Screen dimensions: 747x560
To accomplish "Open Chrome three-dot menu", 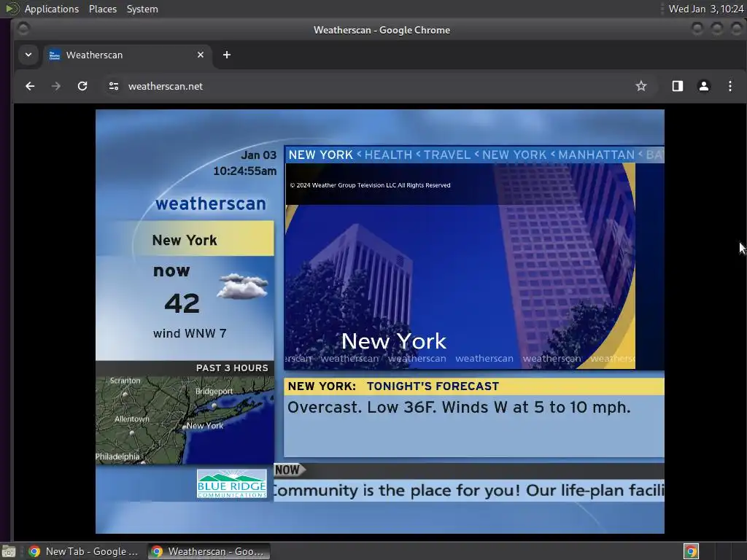I will tap(729, 86).
